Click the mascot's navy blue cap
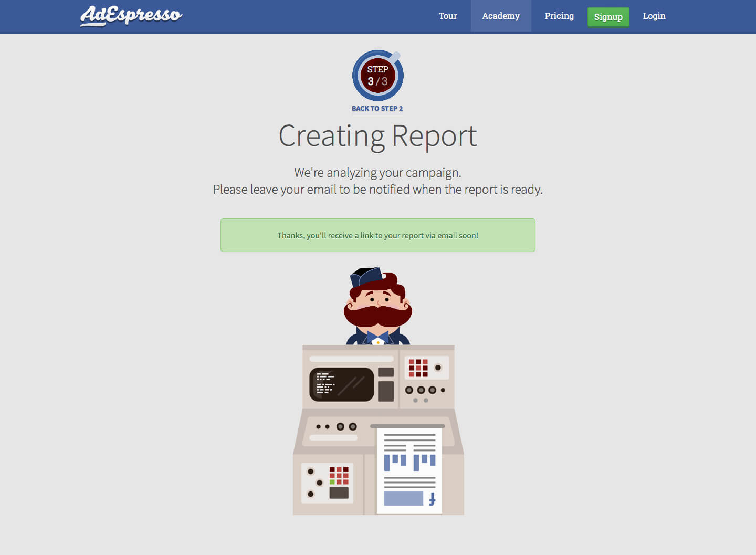The height and width of the screenshot is (555, 756). click(x=366, y=276)
